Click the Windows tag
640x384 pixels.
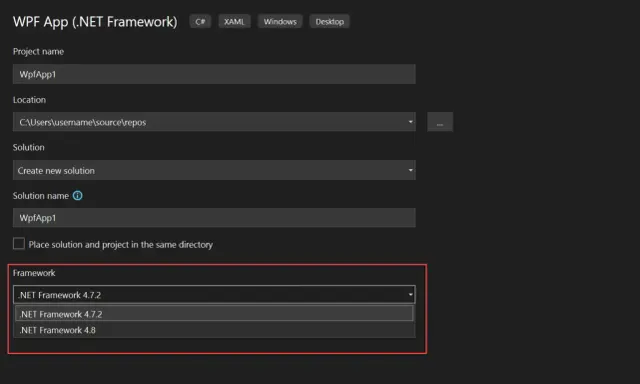pos(280,22)
